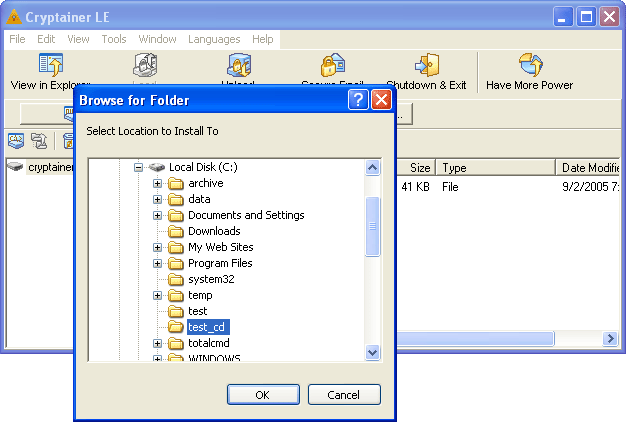Viewport: 626px width, 422px height.
Task: Confirm folder selection with OK
Action: pos(263,394)
